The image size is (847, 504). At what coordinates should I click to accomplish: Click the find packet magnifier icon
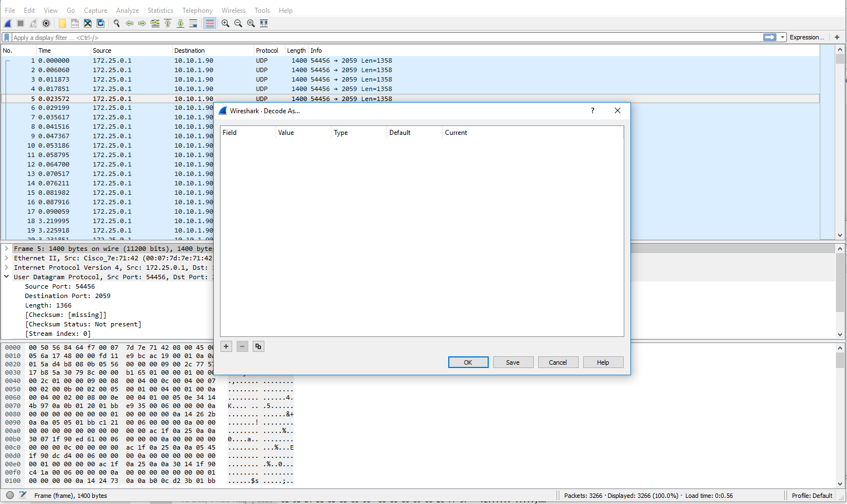pyautogui.click(x=117, y=23)
